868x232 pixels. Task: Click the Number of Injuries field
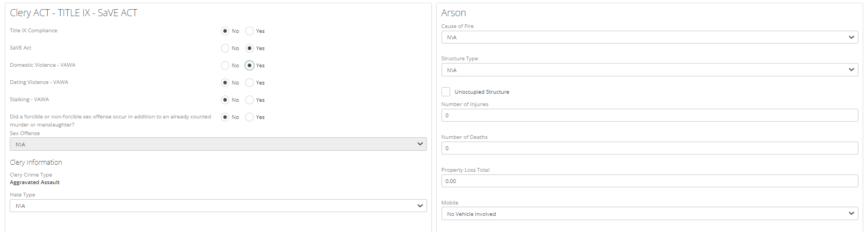coord(649,115)
